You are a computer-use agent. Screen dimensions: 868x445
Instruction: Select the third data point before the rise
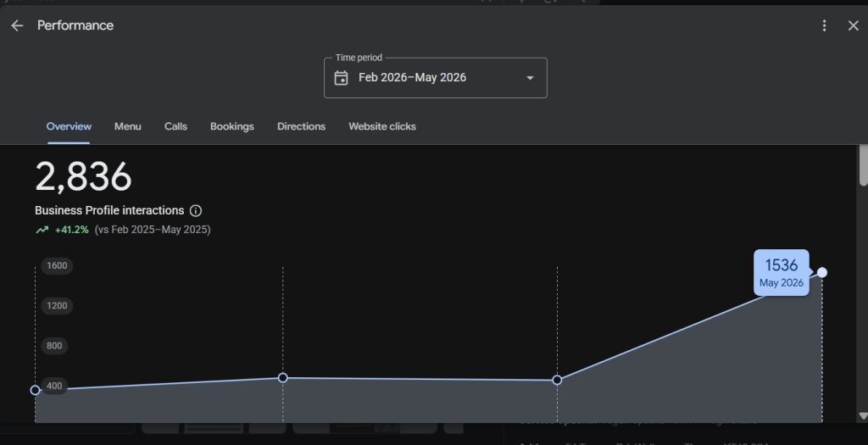point(558,381)
